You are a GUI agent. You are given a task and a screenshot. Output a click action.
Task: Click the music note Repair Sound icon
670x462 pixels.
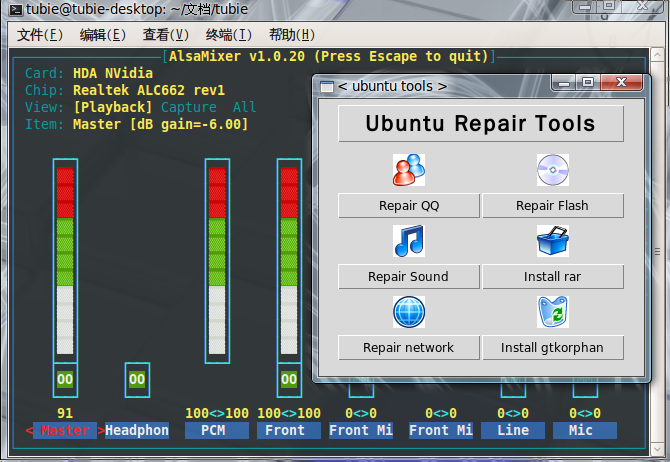pos(409,241)
